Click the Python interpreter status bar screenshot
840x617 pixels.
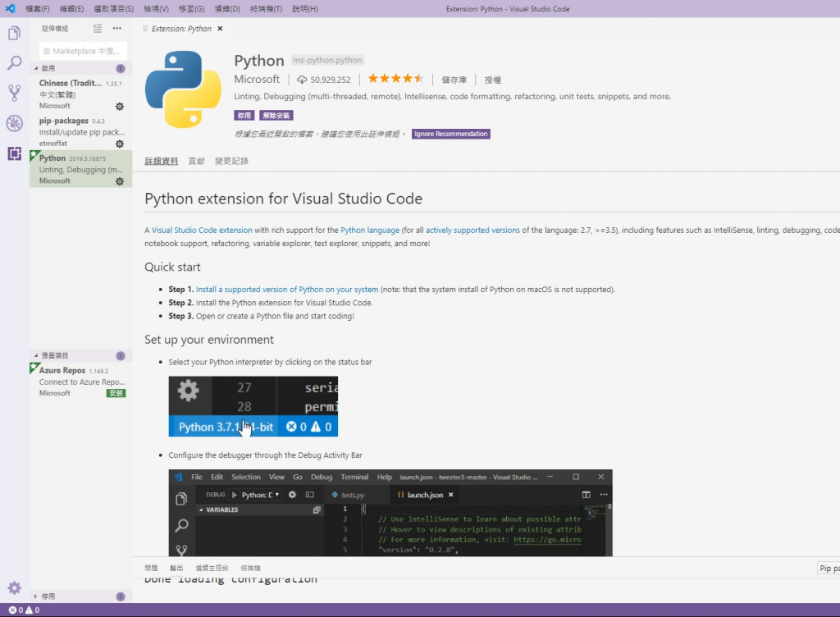pos(253,406)
